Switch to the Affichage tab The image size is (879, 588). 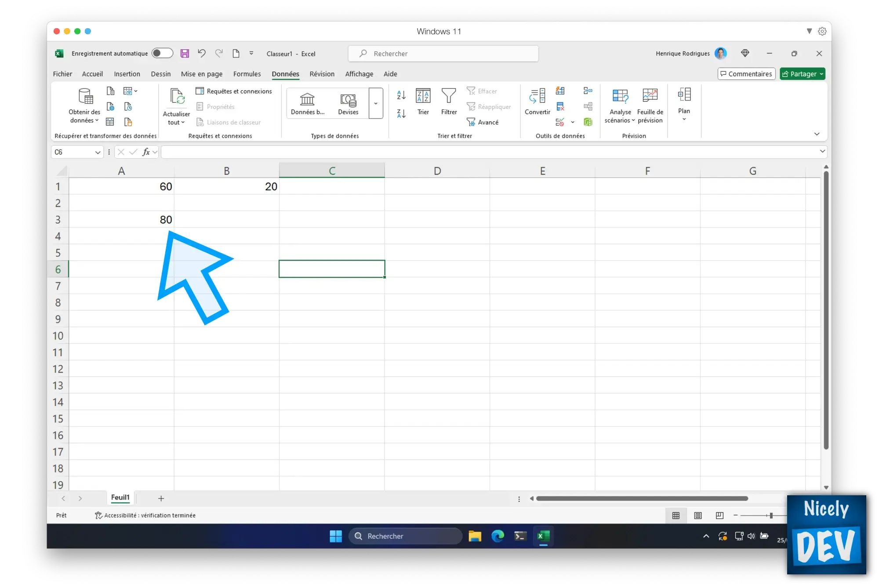coord(359,74)
